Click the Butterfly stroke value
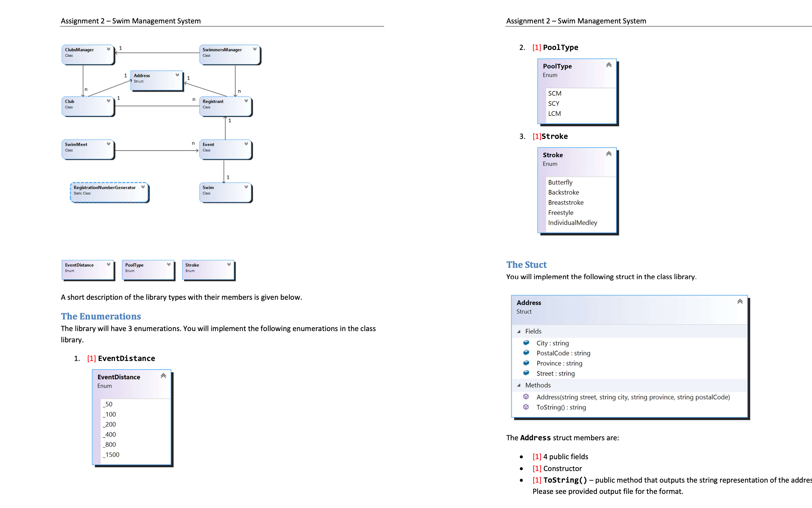Viewport: 812px width, 508px height. 560,182
